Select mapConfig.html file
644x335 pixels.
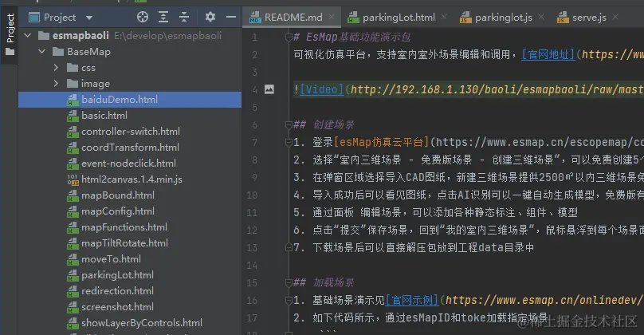118,211
